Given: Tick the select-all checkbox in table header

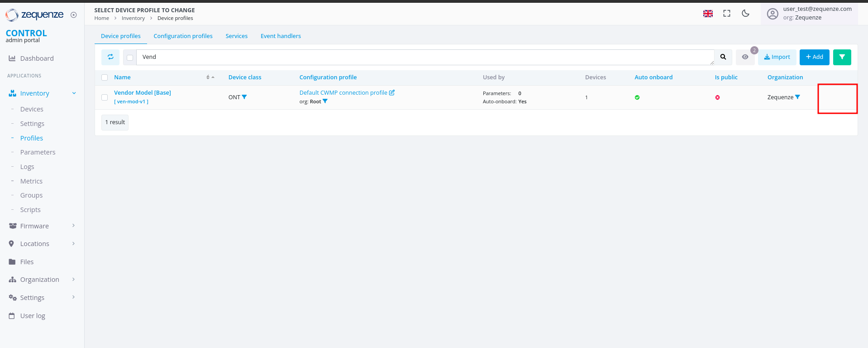Looking at the screenshot, I should coord(105,77).
